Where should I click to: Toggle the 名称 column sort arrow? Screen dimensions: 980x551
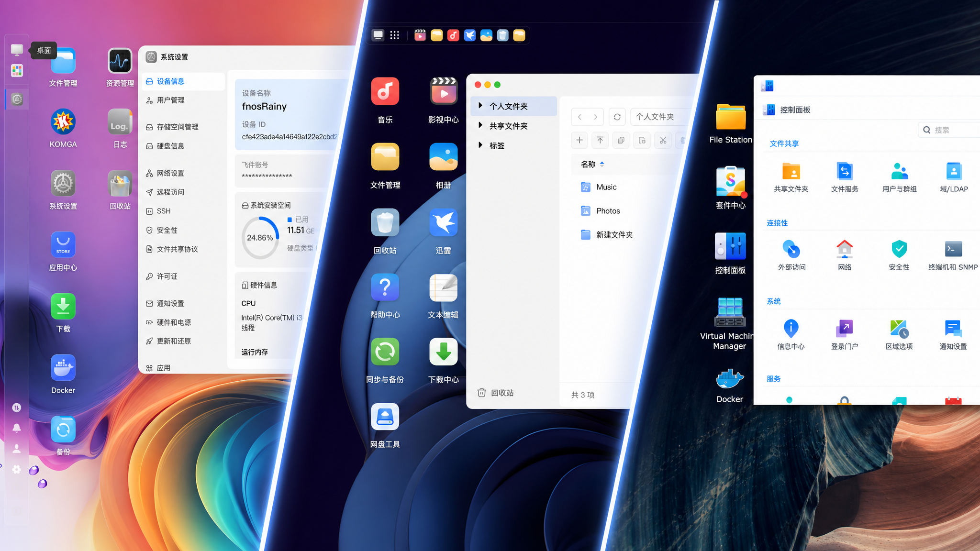(x=602, y=164)
